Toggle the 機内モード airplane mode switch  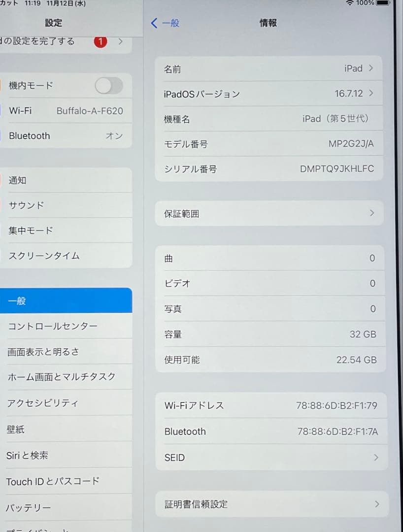pos(108,85)
